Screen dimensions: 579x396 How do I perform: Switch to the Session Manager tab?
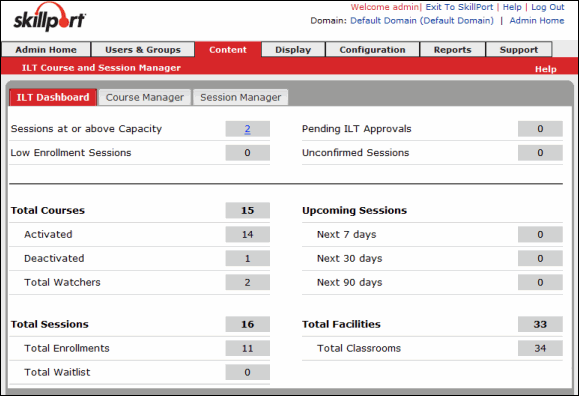click(240, 97)
